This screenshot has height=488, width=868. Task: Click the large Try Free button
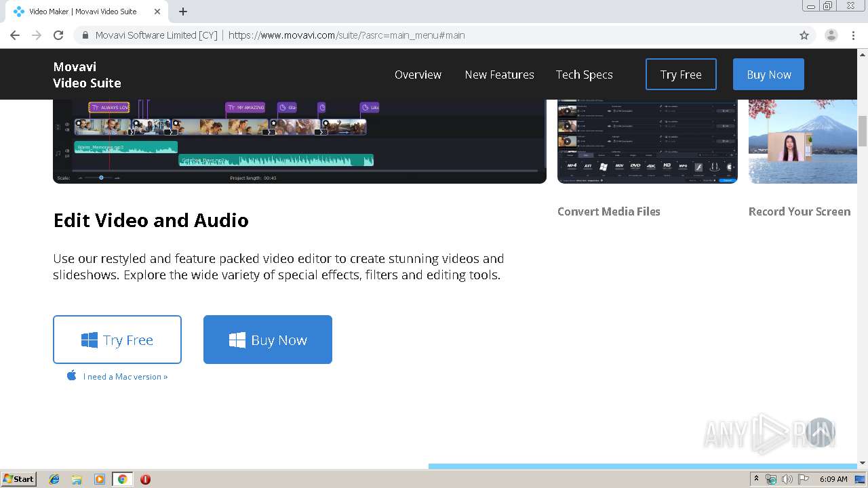[117, 340]
